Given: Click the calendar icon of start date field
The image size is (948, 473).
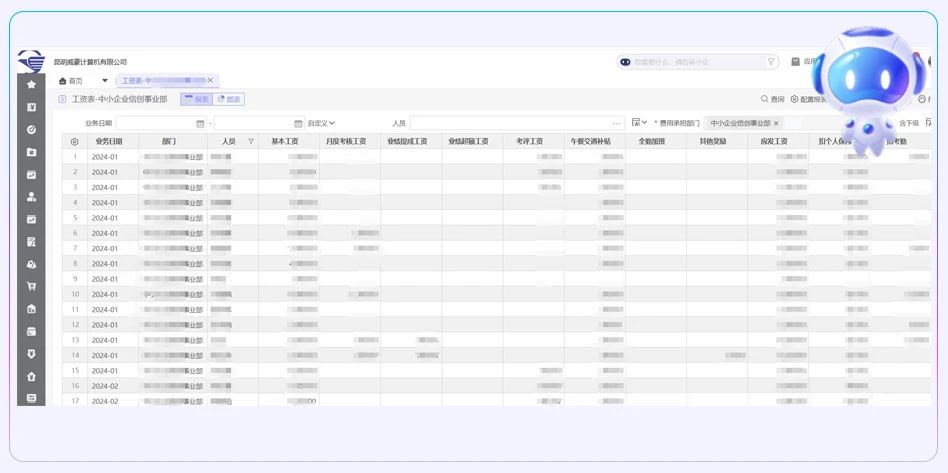Looking at the screenshot, I should coord(200,123).
